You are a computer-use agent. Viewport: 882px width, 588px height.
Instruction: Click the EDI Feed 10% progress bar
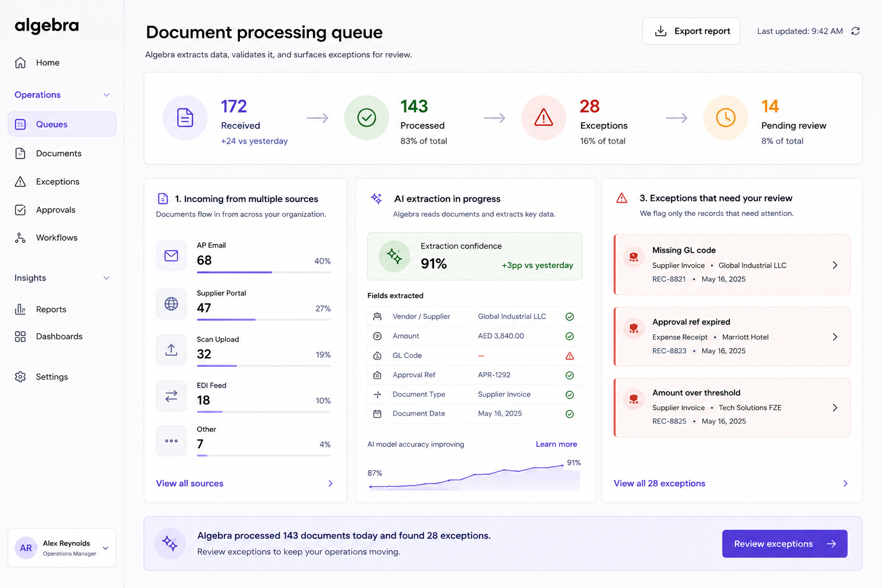tap(264, 412)
